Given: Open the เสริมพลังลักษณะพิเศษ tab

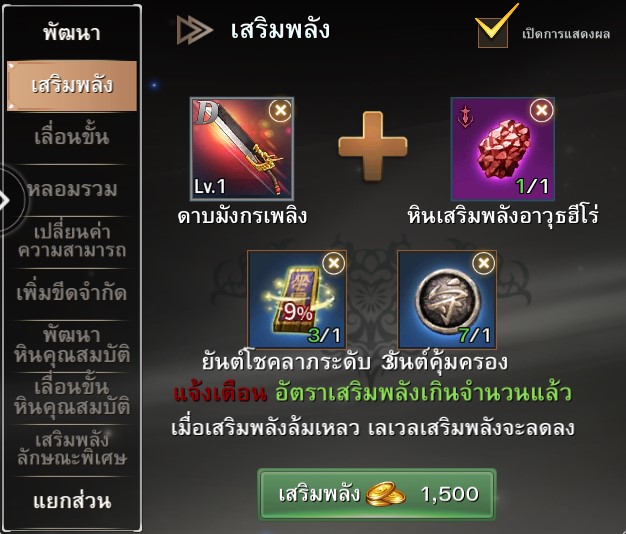Looking at the screenshot, I should (72, 449).
